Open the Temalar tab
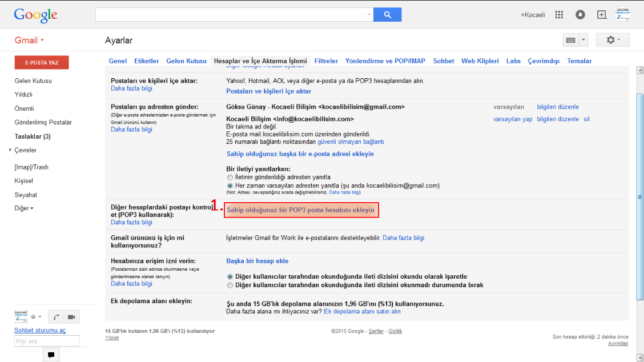Image resolution: width=644 pixels, height=362 pixels. pyautogui.click(x=579, y=61)
